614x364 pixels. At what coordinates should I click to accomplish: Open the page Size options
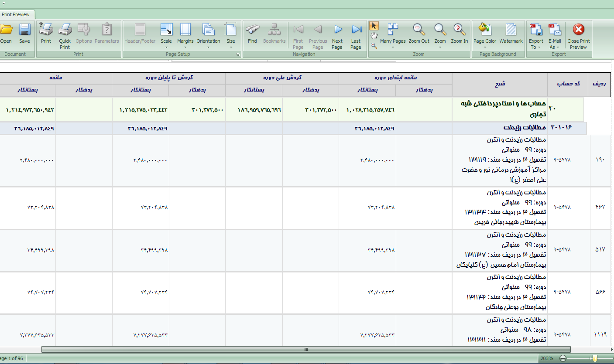pyautogui.click(x=230, y=36)
